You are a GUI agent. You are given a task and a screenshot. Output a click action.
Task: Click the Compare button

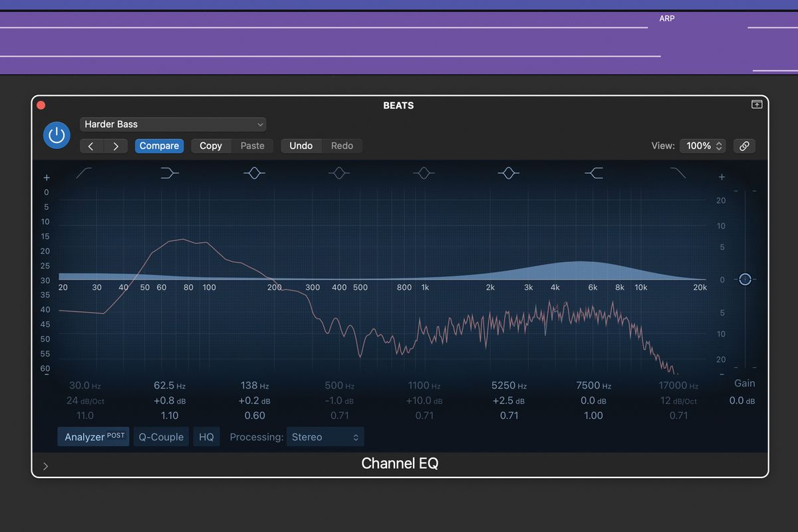click(x=159, y=146)
